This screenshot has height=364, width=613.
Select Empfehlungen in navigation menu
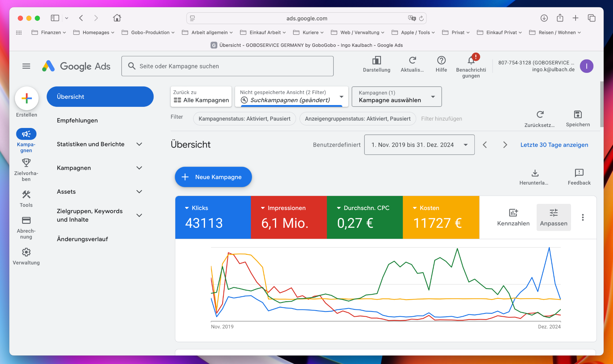77,121
